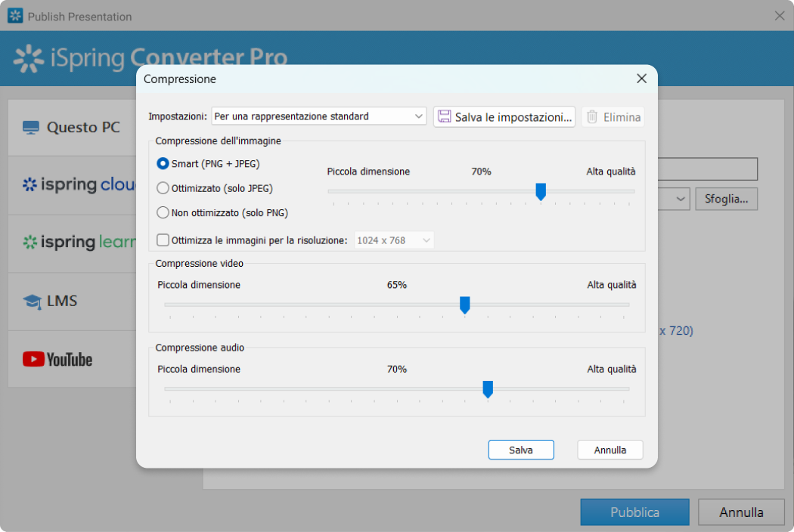Click the iSpring Converter Pro logo icon
The height and width of the screenshot is (532, 794).
(x=29, y=59)
